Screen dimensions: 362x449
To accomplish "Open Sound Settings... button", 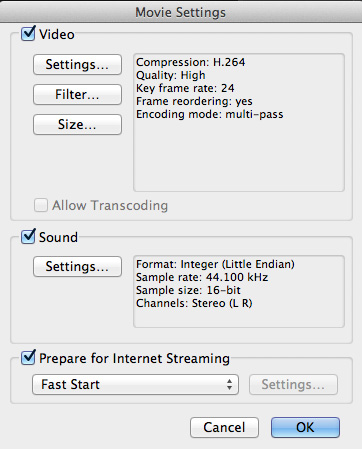I will [x=77, y=266].
